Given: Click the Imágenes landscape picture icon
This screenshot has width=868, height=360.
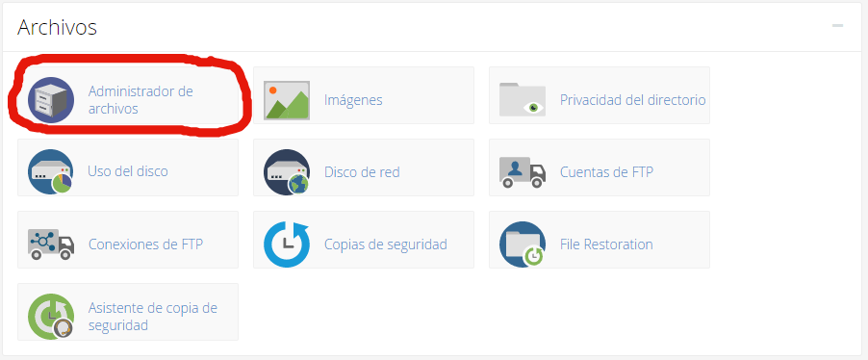Looking at the screenshot, I should (287, 100).
